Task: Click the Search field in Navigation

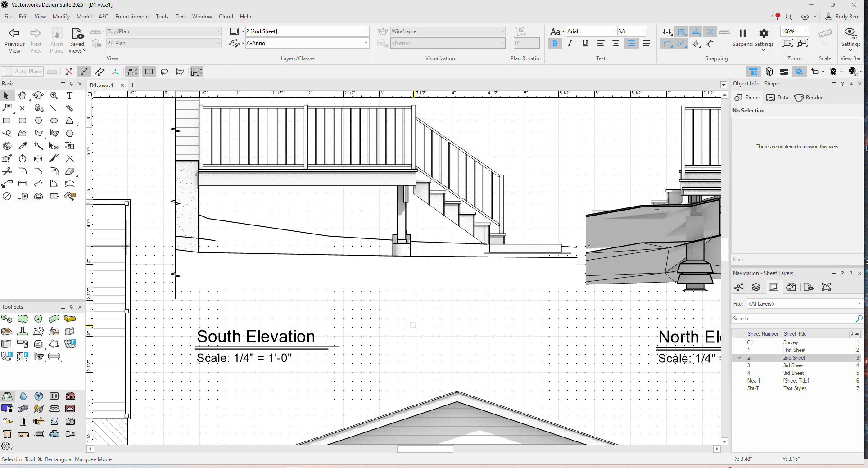Action: [793, 319]
